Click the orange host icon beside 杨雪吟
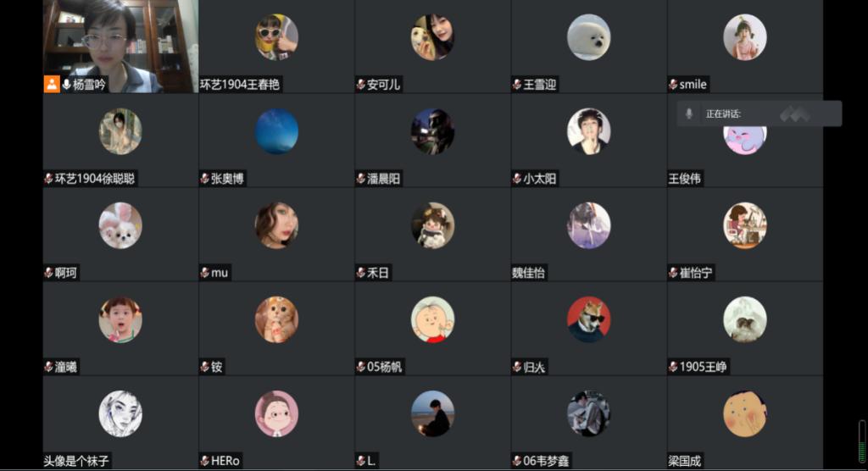The width and height of the screenshot is (868, 471). [52, 84]
